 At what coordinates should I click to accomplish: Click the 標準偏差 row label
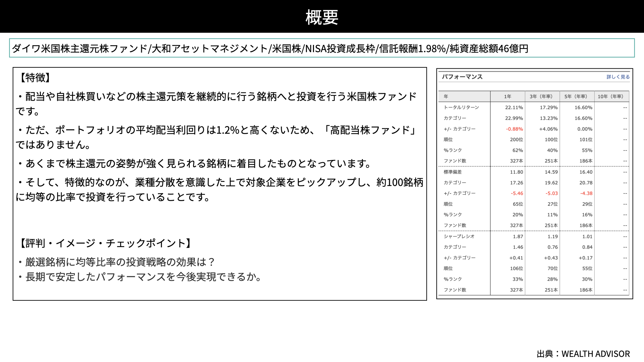click(452, 172)
